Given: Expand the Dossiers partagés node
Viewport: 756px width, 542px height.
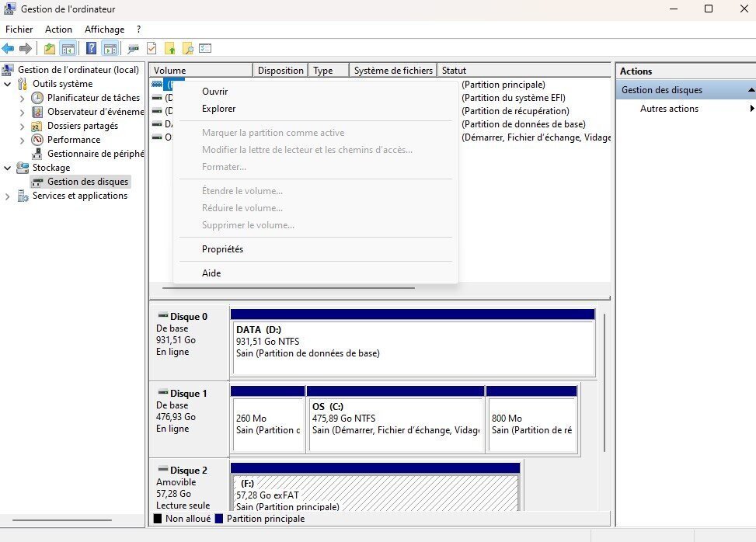Looking at the screenshot, I should pos(22,127).
